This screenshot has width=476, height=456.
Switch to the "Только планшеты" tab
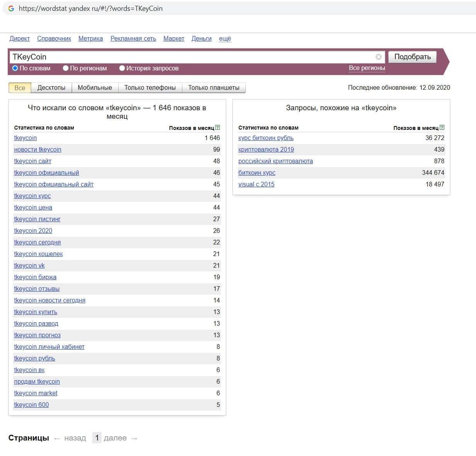coord(214,88)
